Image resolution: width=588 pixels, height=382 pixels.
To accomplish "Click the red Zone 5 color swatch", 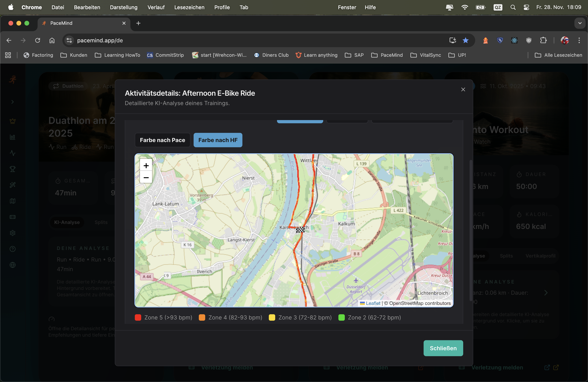I will click(x=138, y=318).
